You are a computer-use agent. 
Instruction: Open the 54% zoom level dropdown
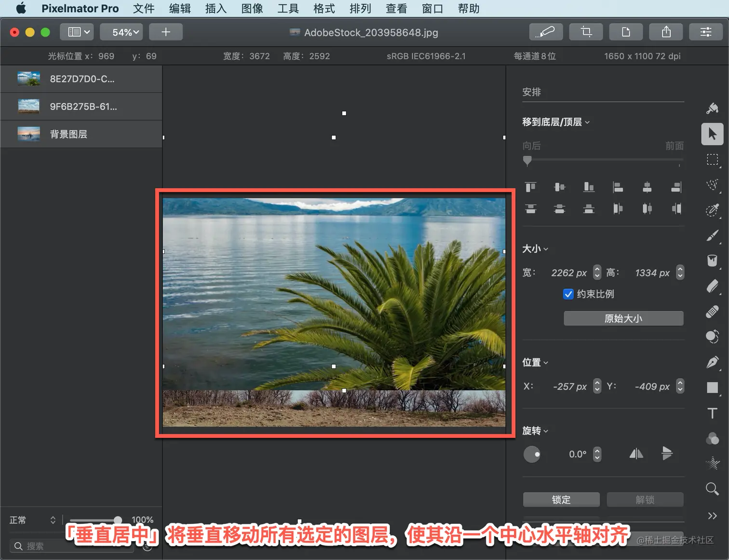pos(121,32)
